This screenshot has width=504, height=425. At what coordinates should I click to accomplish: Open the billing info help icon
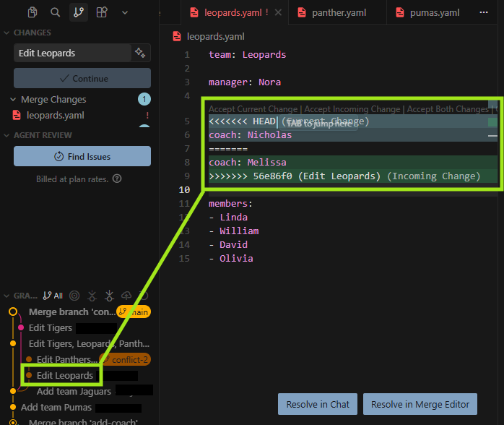click(117, 179)
